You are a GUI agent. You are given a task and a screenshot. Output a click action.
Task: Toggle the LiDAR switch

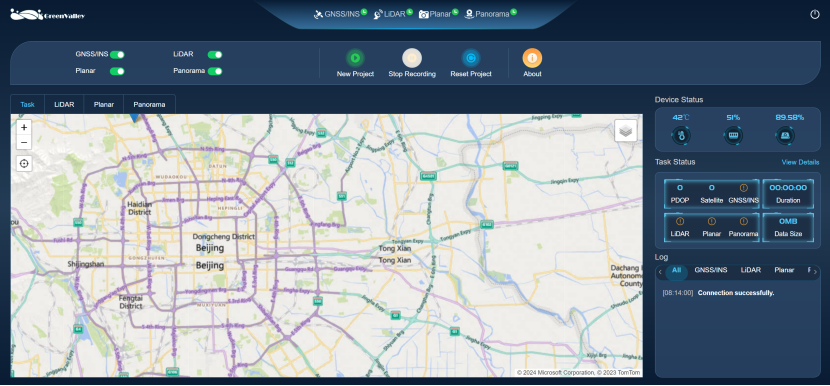[215, 55]
